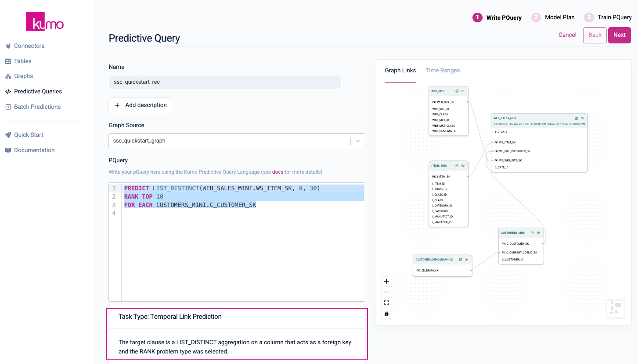Click Cancel link
Screen dimensions: 638x364
(567, 35)
